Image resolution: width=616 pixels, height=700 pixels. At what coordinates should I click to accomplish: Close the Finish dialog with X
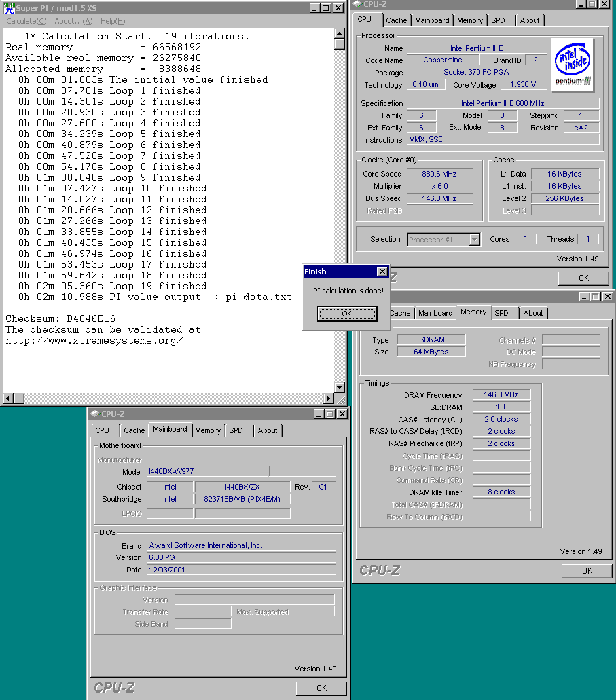pyautogui.click(x=382, y=272)
